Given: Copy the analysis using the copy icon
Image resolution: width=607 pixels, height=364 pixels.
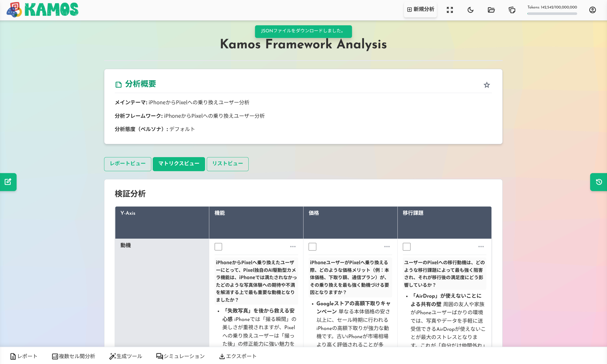Looking at the screenshot, I should 512,10.
